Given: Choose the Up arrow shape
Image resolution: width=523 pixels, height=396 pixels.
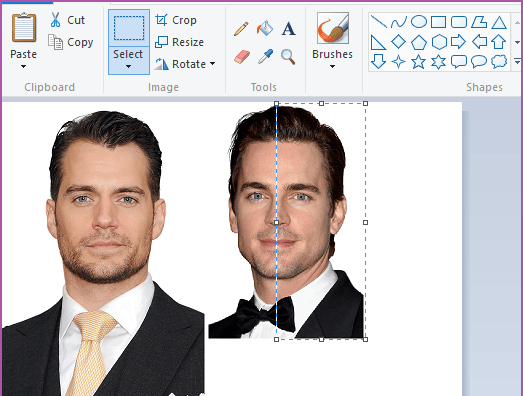Looking at the screenshot, I should (499, 42).
